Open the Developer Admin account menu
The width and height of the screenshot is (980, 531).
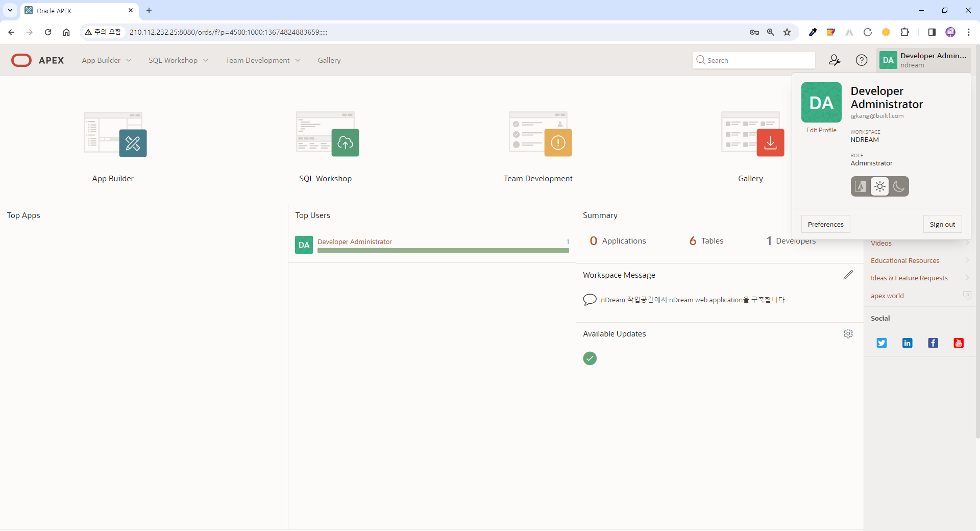[x=923, y=60]
